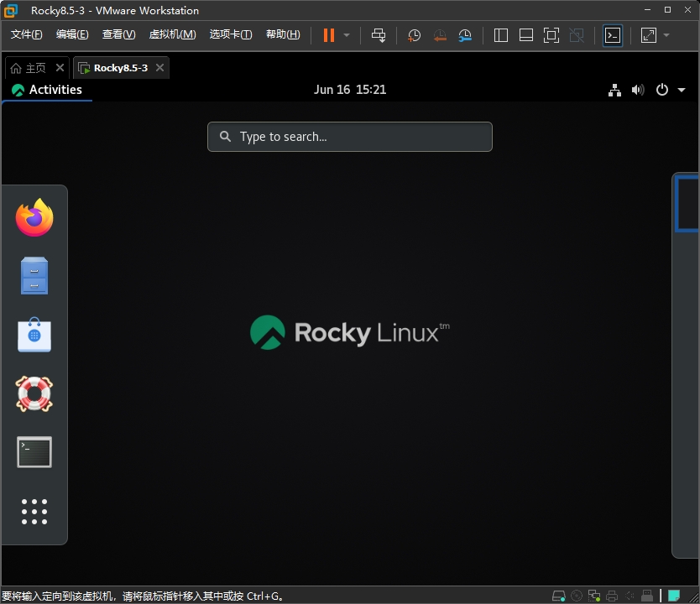Revert the VM to the previous snapshot

point(440,35)
